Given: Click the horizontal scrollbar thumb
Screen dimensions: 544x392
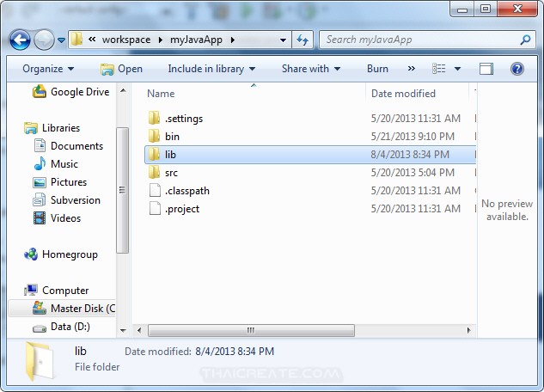Looking at the screenshot, I should click(x=251, y=330).
